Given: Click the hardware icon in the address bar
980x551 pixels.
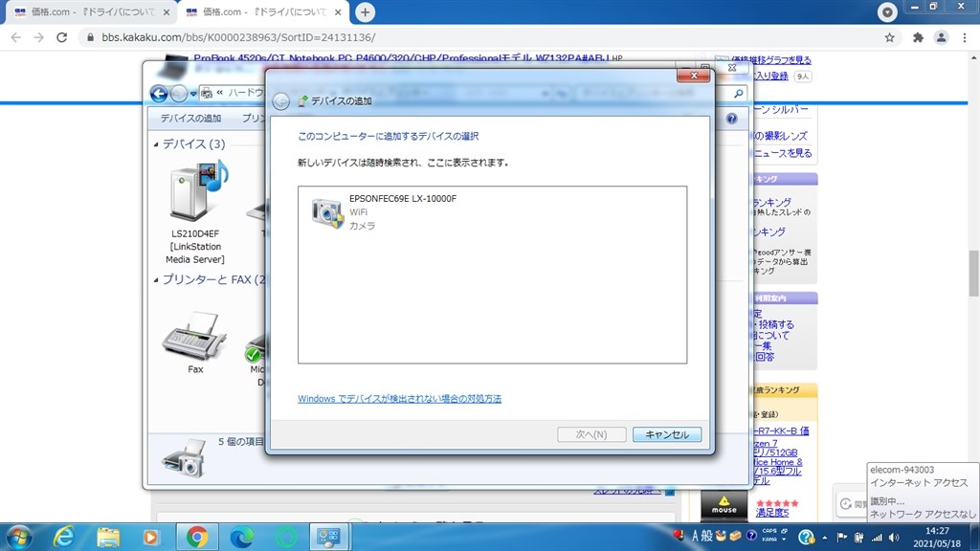Looking at the screenshot, I should (207, 93).
